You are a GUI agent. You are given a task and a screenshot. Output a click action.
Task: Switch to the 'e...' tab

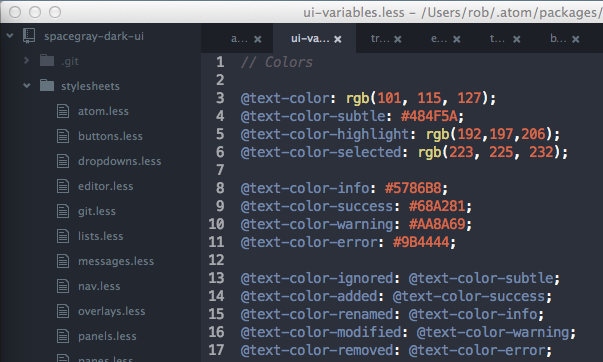[439, 38]
